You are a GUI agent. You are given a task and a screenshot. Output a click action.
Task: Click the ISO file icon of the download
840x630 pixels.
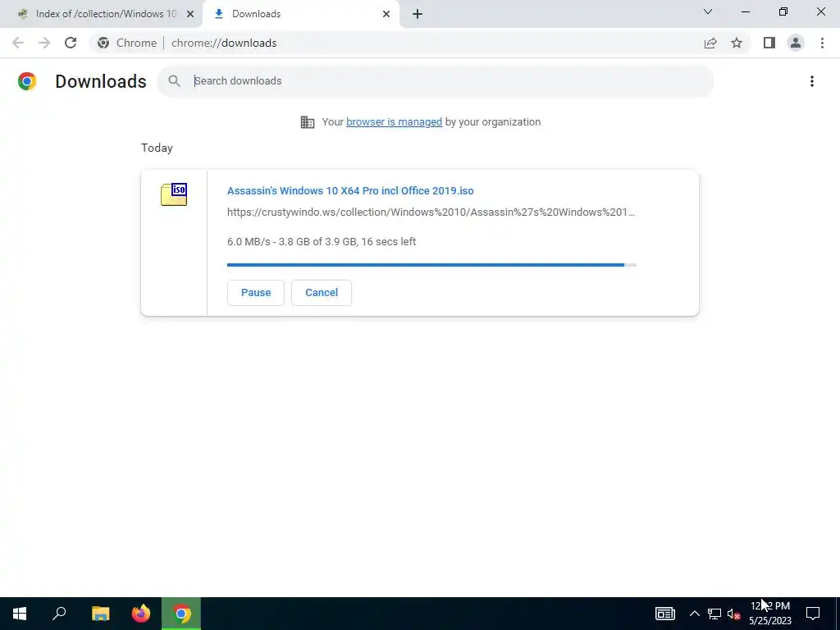click(x=174, y=194)
